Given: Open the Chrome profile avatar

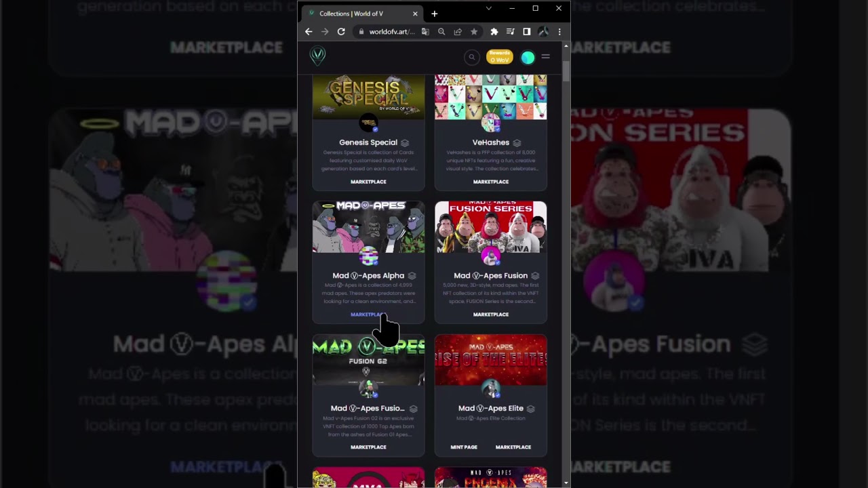Looking at the screenshot, I should (543, 32).
